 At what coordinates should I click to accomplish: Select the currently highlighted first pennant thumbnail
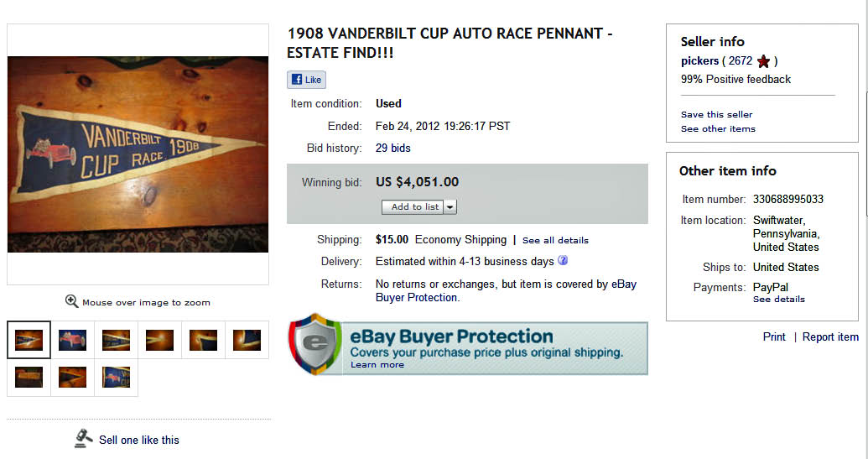[x=29, y=340]
